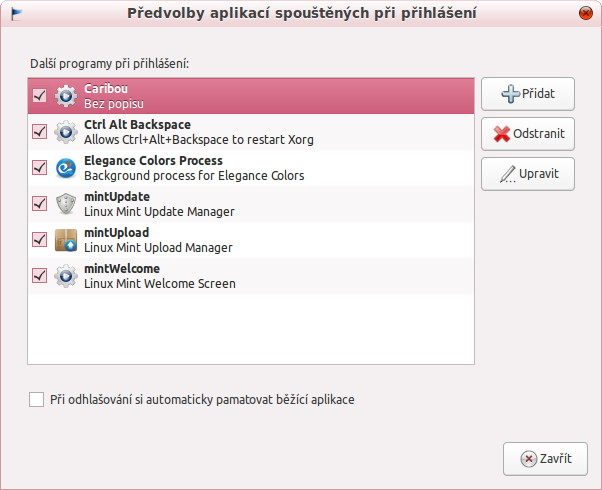Click the mintUpdate shield icon
Screen dimensions: 602x490
point(66,204)
